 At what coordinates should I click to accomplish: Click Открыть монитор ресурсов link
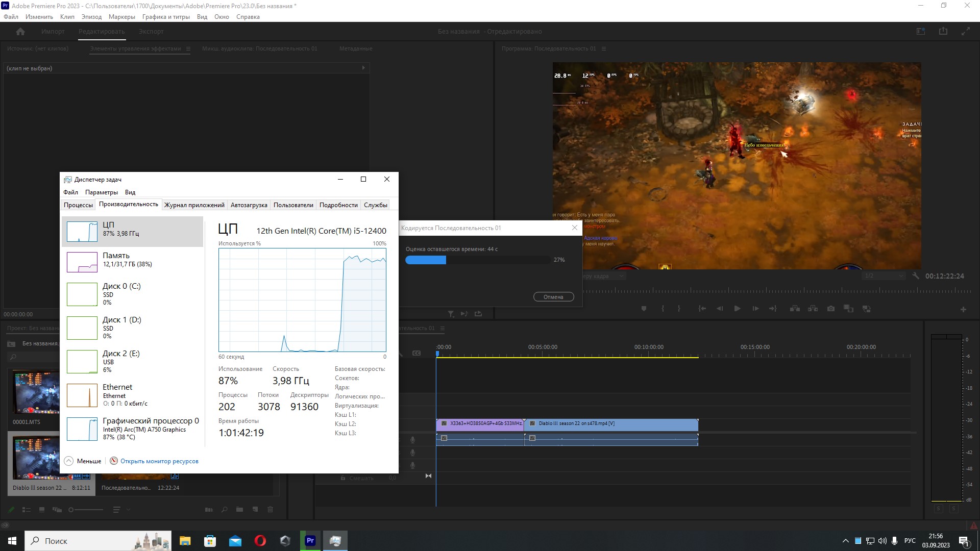click(x=159, y=461)
